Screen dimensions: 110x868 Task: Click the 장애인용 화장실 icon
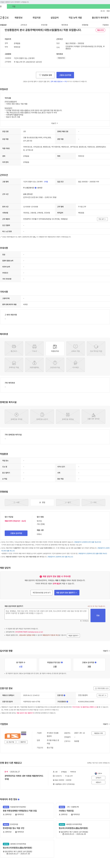(x=68, y=417)
